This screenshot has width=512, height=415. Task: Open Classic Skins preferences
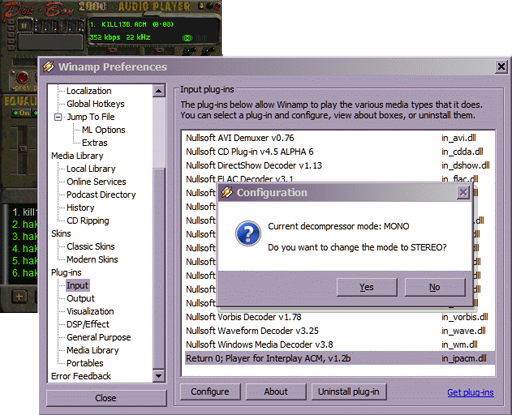point(91,247)
